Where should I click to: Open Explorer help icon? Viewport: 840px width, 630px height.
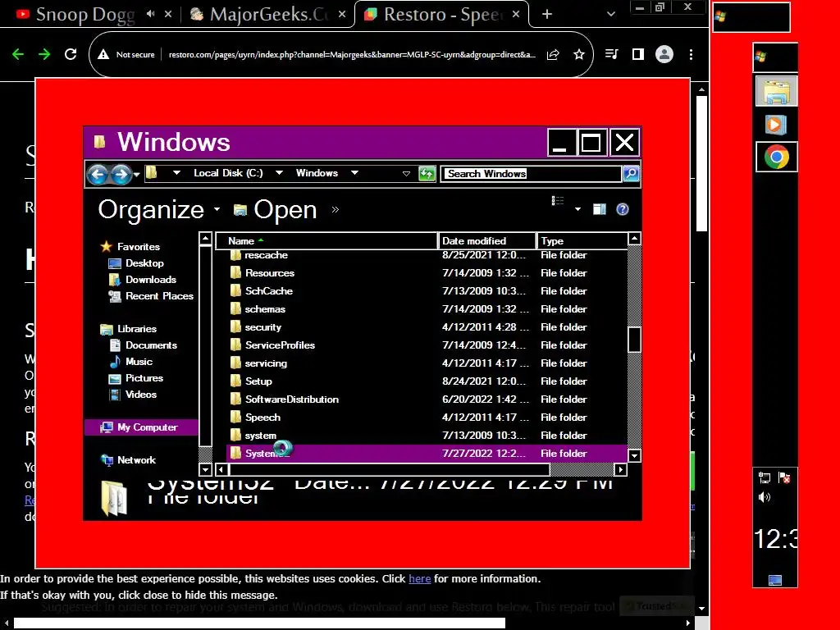(x=622, y=209)
